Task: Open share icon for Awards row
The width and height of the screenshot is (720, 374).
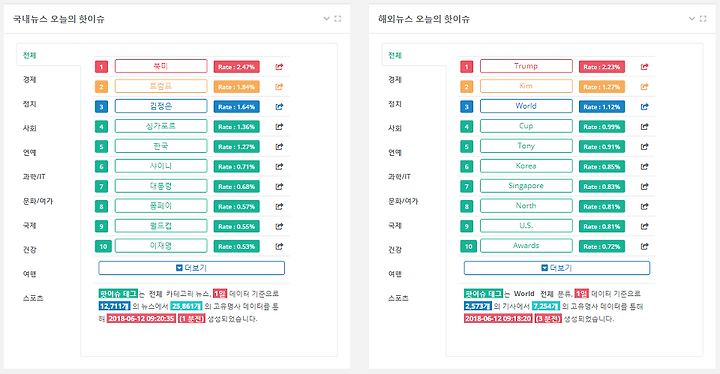Action: click(644, 246)
